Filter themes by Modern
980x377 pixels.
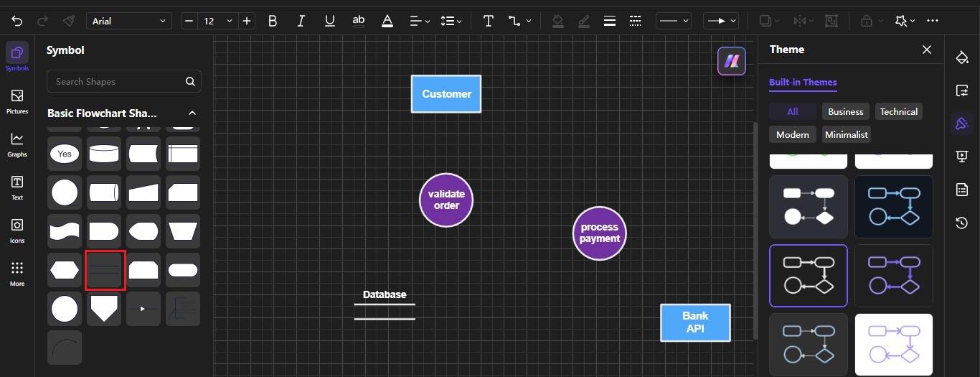click(x=793, y=134)
